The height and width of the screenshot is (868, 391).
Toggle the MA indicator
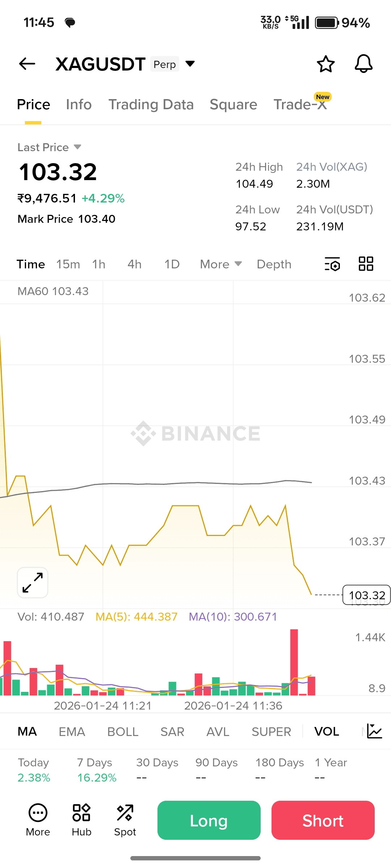(27, 732)
